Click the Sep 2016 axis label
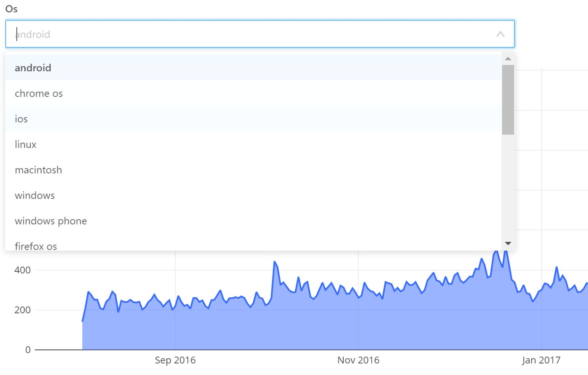This screenshot has width=588, height=375. pos(175,360)
